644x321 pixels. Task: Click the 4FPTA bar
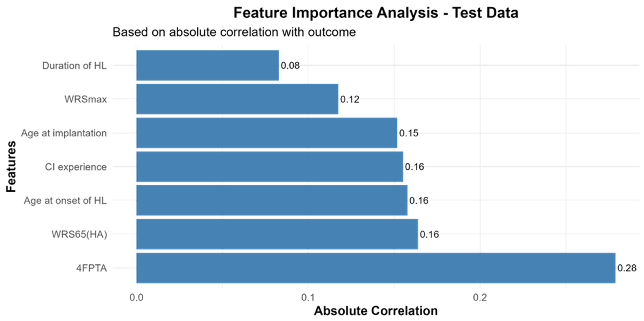point(376,268)
